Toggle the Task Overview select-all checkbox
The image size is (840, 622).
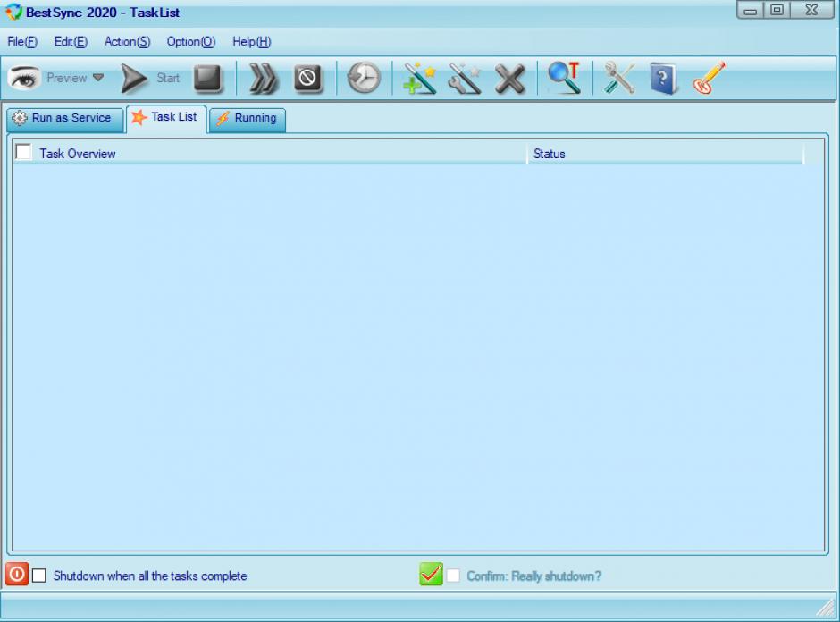23,152
